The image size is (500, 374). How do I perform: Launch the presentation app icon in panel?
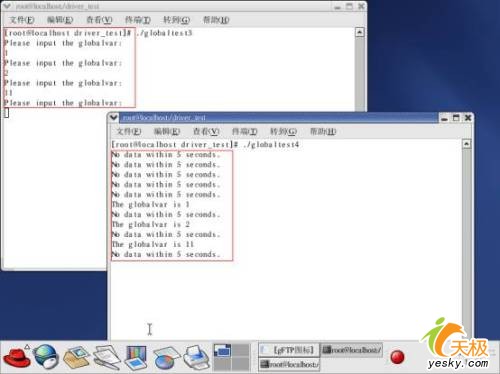point(136,358)
